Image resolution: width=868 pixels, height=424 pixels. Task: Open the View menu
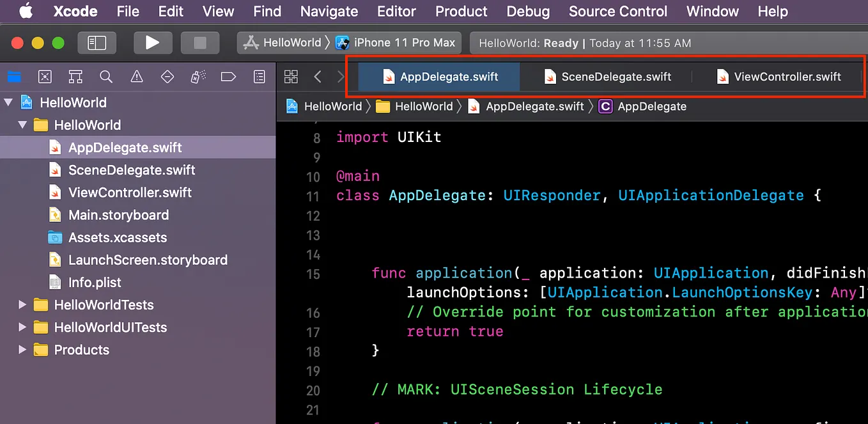point(218,11)
